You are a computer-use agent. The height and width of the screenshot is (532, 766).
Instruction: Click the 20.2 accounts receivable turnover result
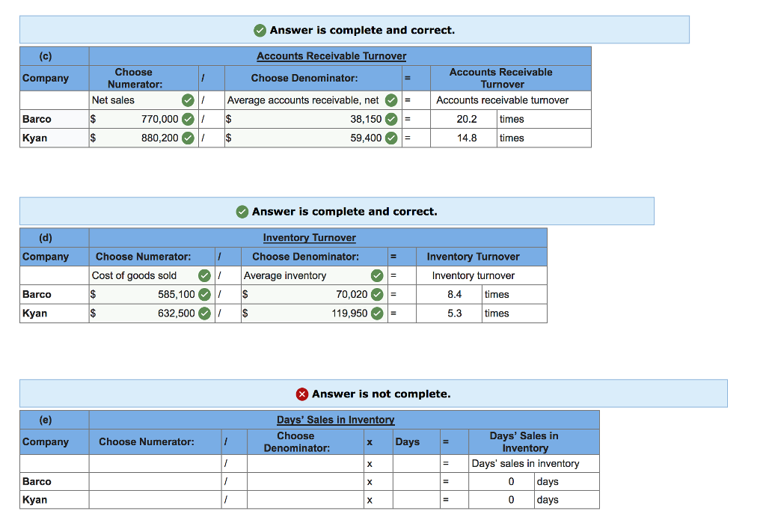tap(467, 119)
